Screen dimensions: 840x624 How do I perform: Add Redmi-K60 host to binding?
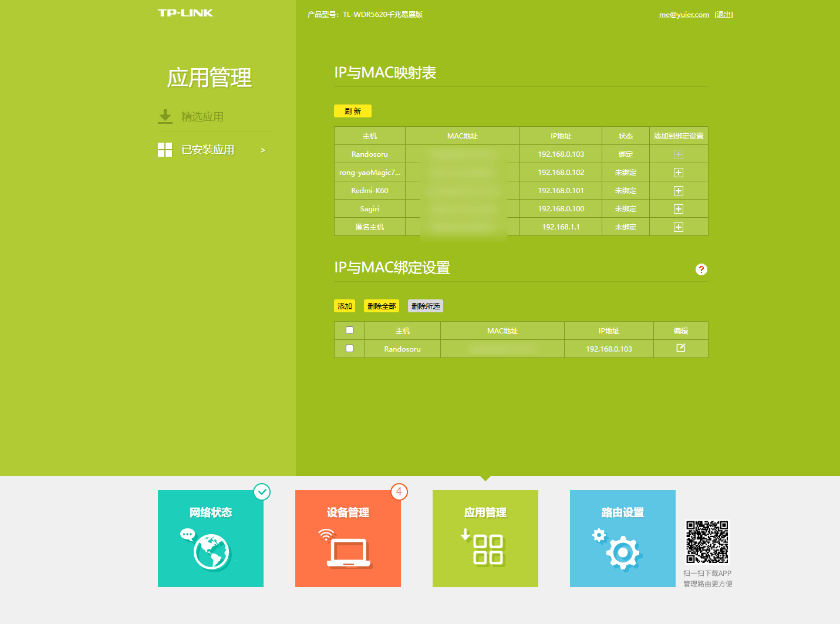[x=679, y=191]
